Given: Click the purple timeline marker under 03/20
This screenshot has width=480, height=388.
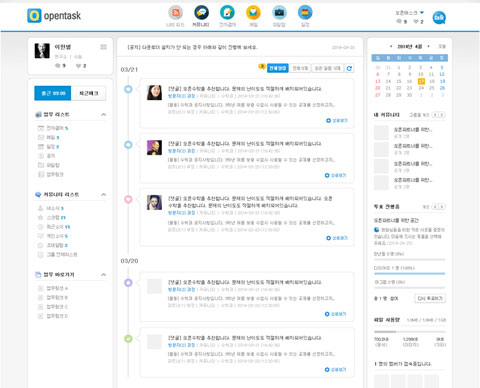Looking at the screenshot, I should coord(128,283).
